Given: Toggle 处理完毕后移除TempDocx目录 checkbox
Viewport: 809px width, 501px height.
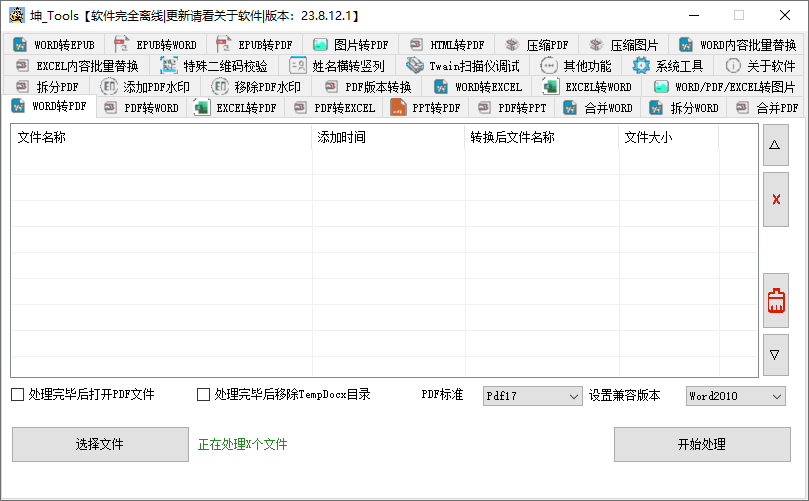Looking at the screenshot, I should pyautogui.click(x=204, y=395).
